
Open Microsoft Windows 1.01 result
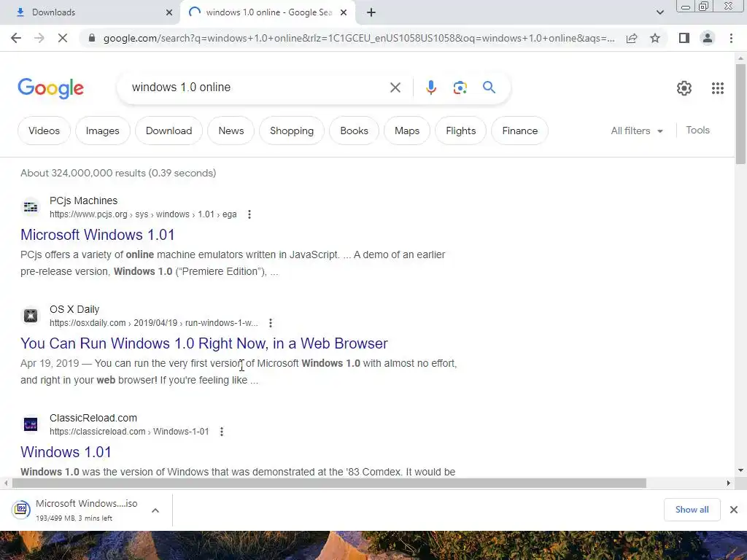tap(98, 235)
